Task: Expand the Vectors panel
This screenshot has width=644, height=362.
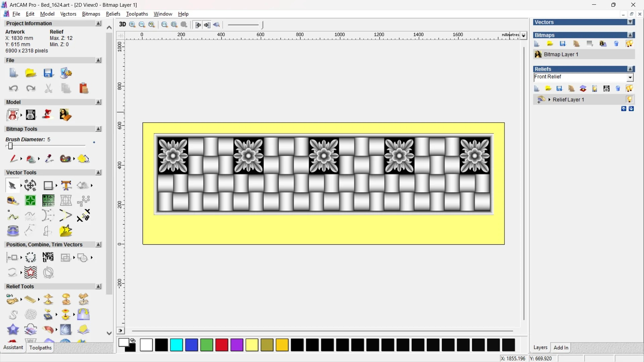Action: click(x=631, y=22)
